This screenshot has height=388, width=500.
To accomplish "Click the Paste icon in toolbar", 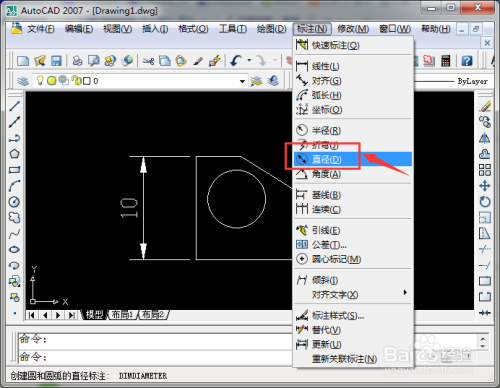I will pyautogui.click(x=181, y=61).
